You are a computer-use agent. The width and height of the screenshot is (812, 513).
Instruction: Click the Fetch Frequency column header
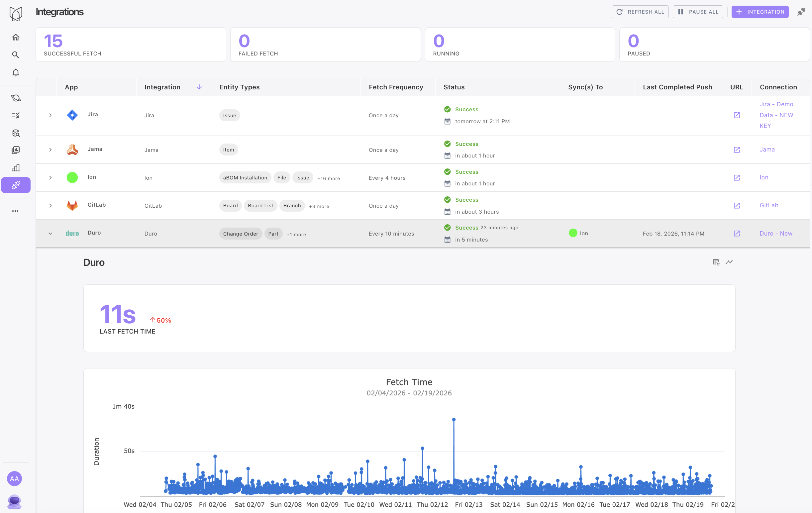[396, 87]
